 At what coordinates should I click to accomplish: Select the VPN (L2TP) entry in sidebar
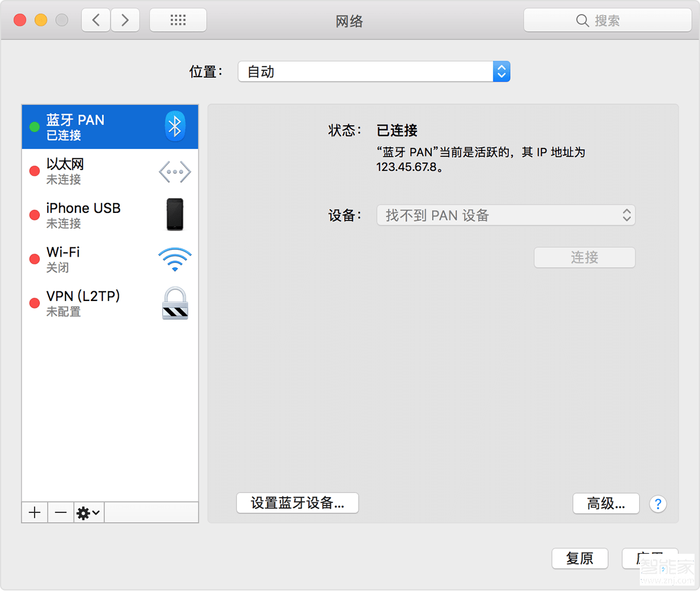click(x=87, y=303)
